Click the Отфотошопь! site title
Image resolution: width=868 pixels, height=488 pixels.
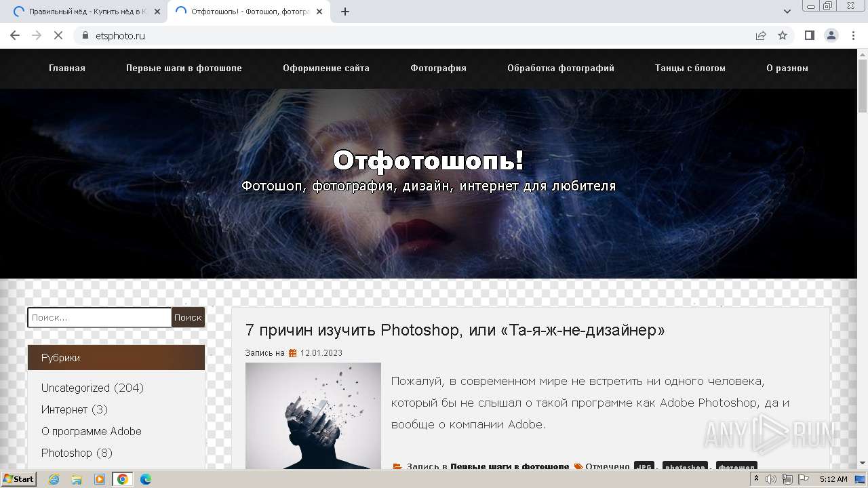click(x=429, y=161)
